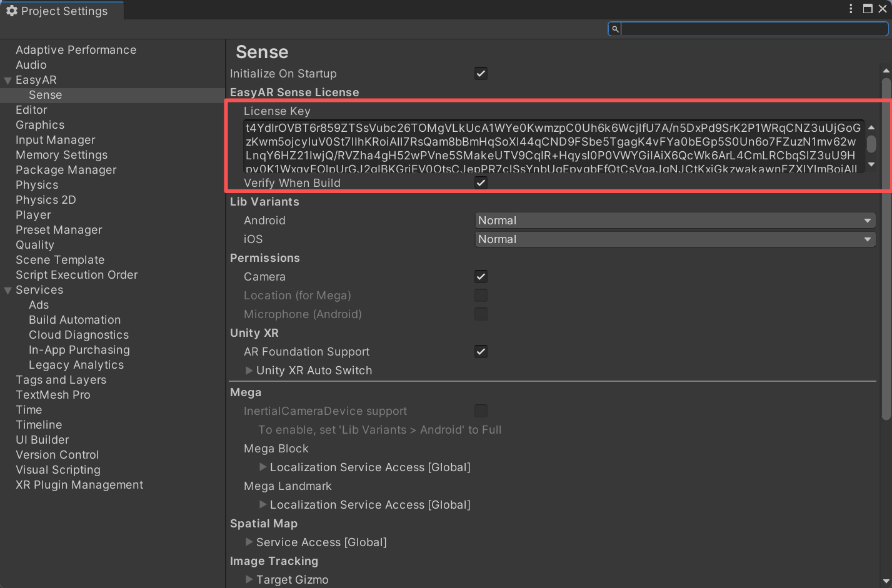Maximize the Project Settings window

coord(868,9)
